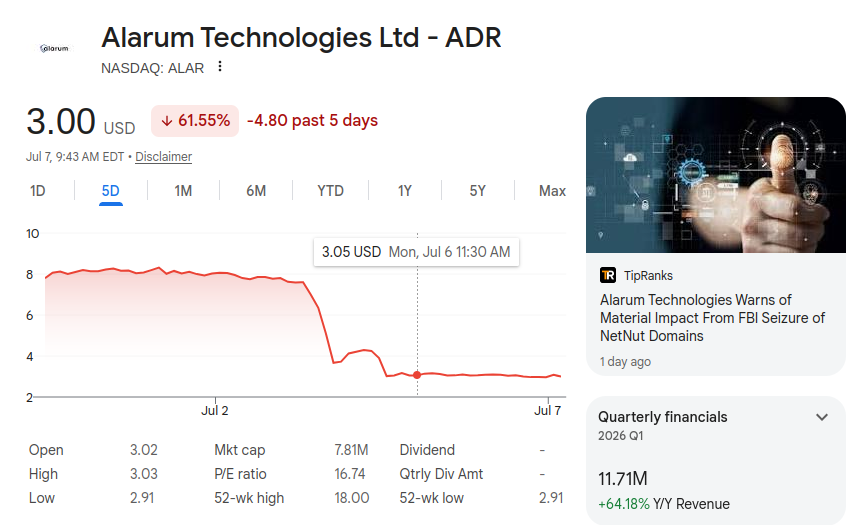Screen dimensions: 861x525
Task: Switch chart range to 1Y
Action: click(x=405, y=191)
